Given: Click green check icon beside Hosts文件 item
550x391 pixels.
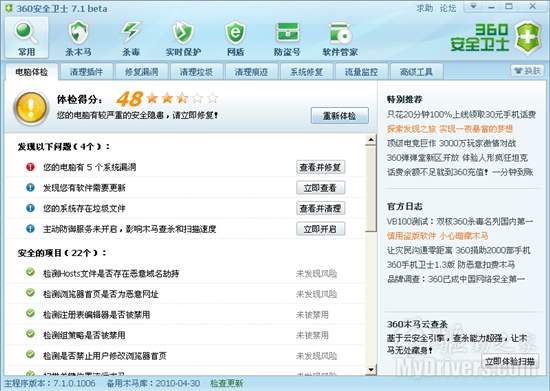Looking at the screenshot, I should 31,272.
